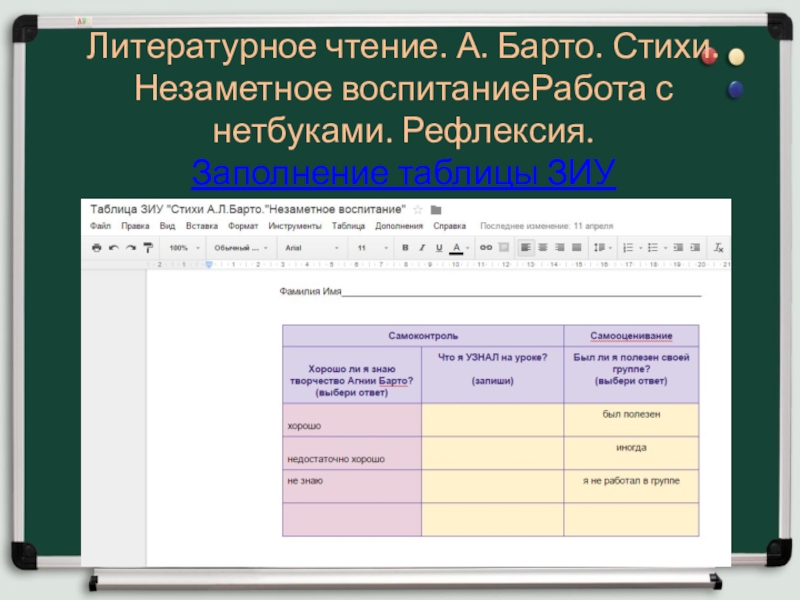Select the Paint format tool
Viewport: 800px width, 600px height.
147,247
